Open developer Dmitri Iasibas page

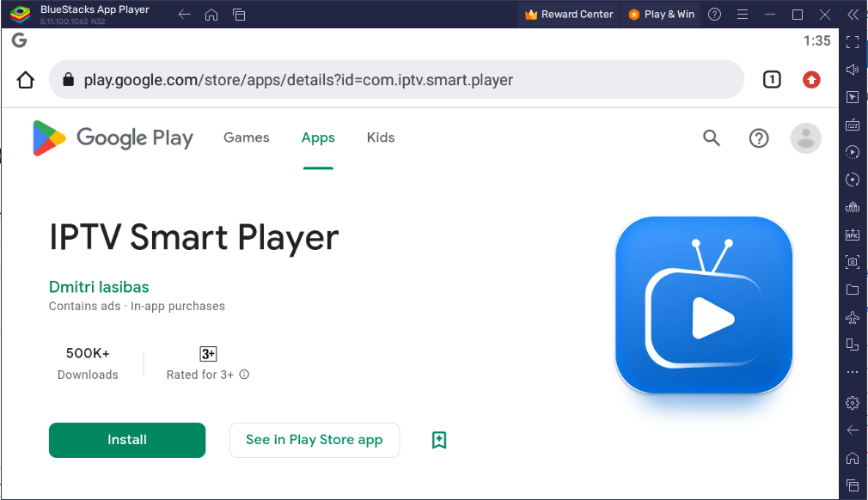[x=99, y=287]
